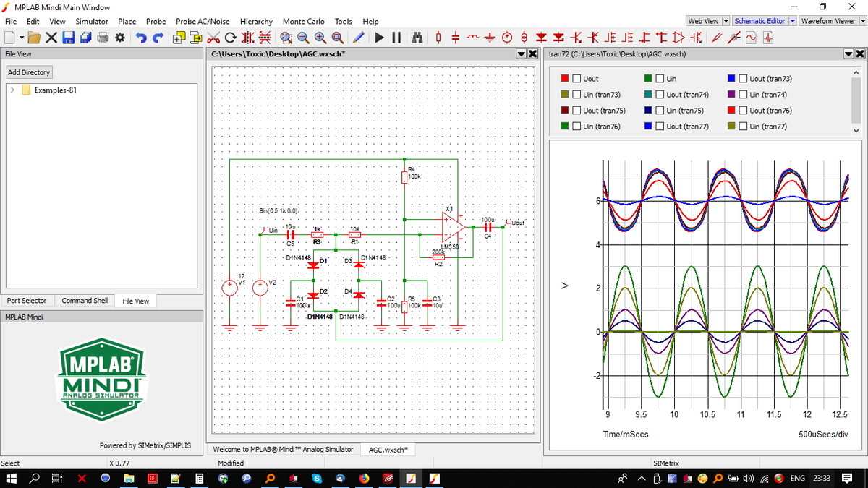Open tran72 waveform panel dropdown arrow
868x488 pixels.
pyautogui.click(x=848, y=54)
